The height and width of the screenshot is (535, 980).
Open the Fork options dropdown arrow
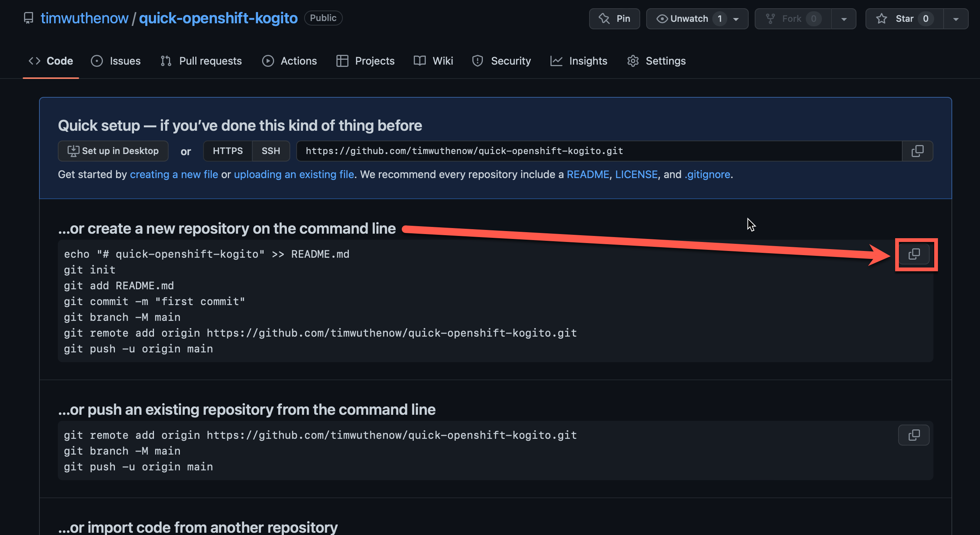point(843,19)
